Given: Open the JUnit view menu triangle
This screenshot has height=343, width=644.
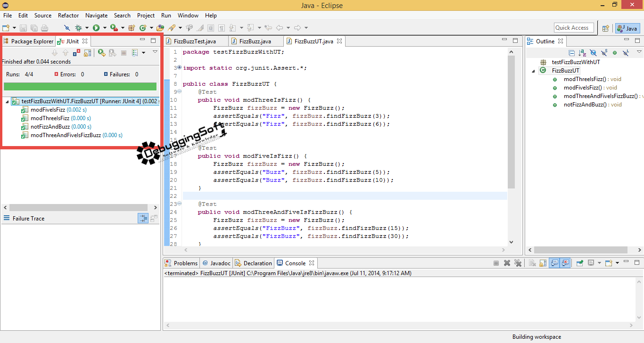Looking at the screenshot, I should (155, 52).
